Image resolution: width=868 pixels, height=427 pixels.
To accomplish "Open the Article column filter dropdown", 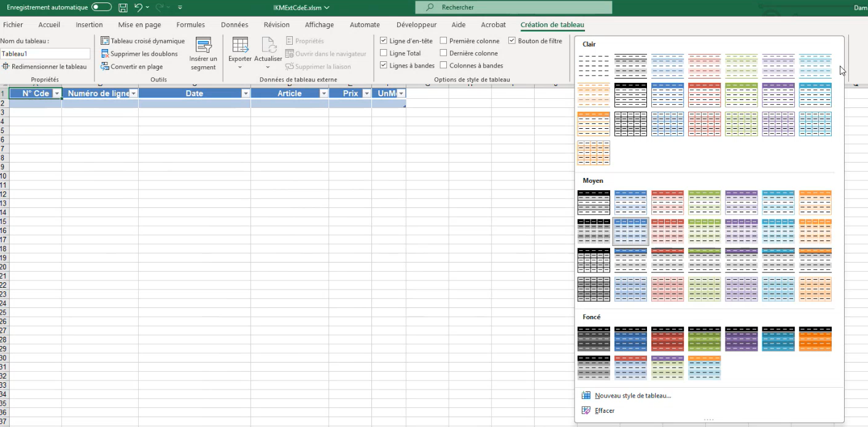I will (x=324, y=94).
